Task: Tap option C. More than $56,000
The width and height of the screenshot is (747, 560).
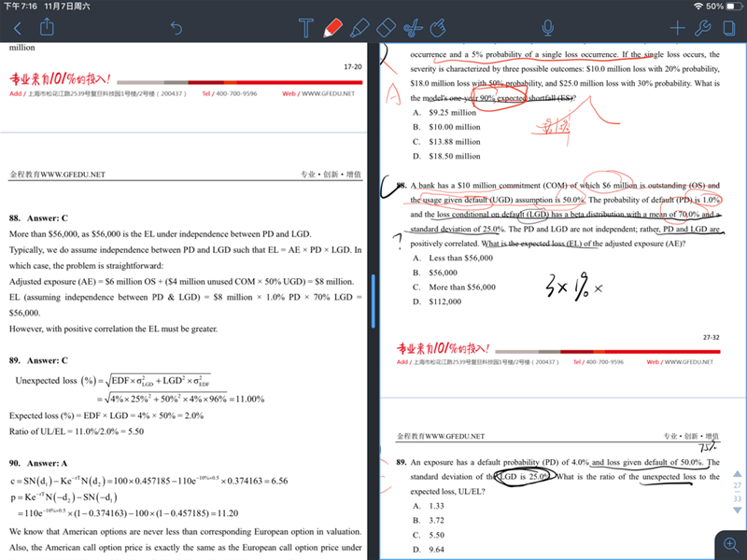Action: click(x=454, y=287)
